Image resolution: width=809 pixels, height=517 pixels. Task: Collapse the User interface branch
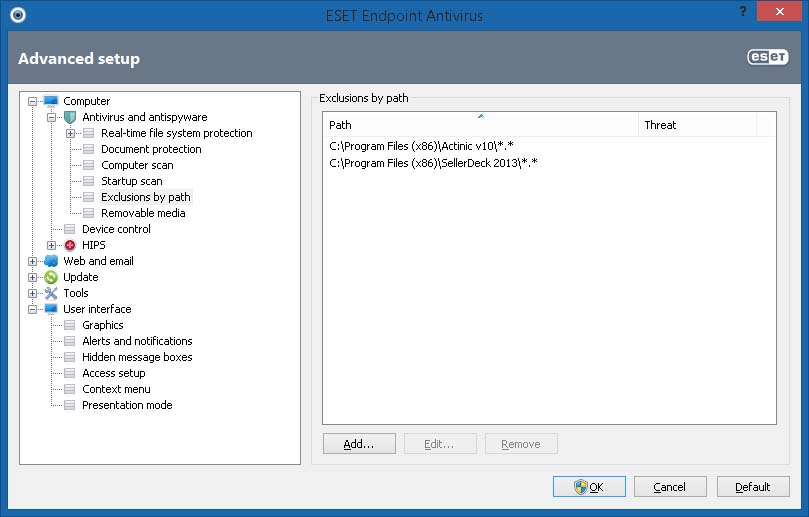click(x=33, y=309)
